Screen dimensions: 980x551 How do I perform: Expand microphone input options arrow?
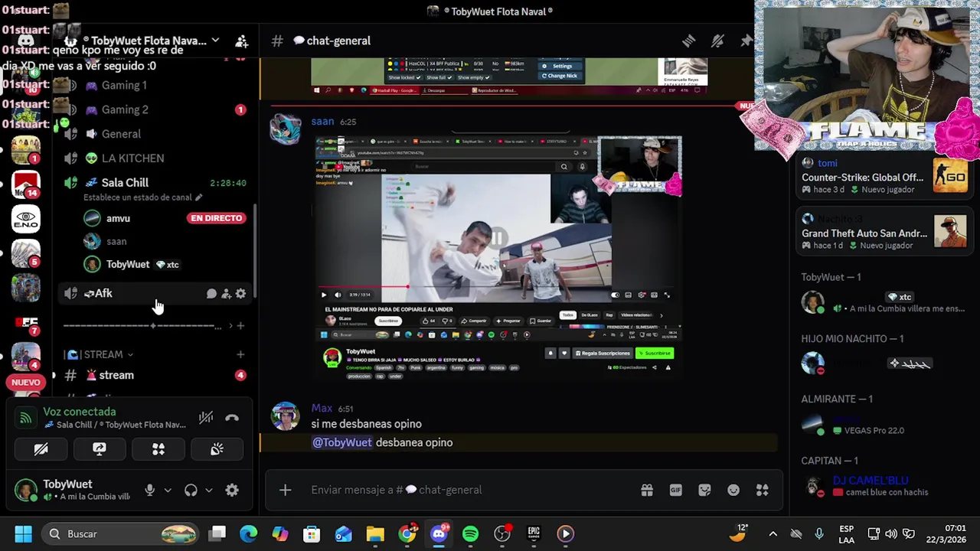(168, 491)
